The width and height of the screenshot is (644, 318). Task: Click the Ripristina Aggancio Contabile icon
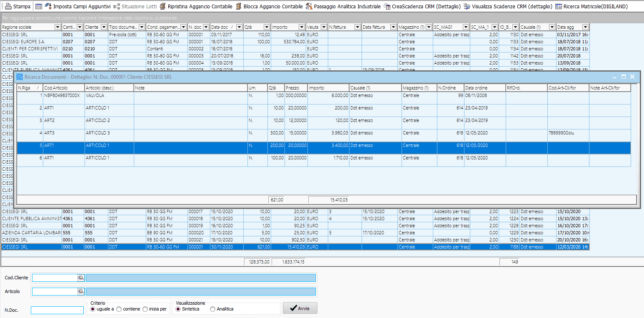pos(162,6)
